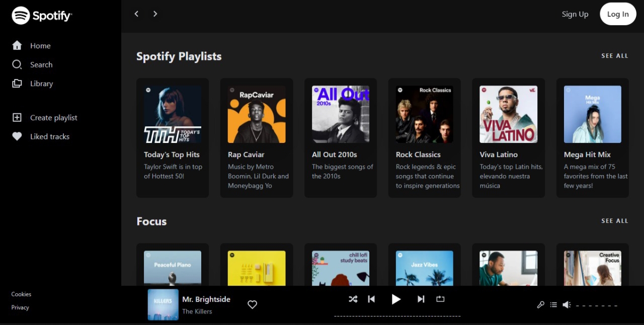This screenshot has width=644, height=325.
Task: Click the Log In button
Action: (x=618, y=14)
